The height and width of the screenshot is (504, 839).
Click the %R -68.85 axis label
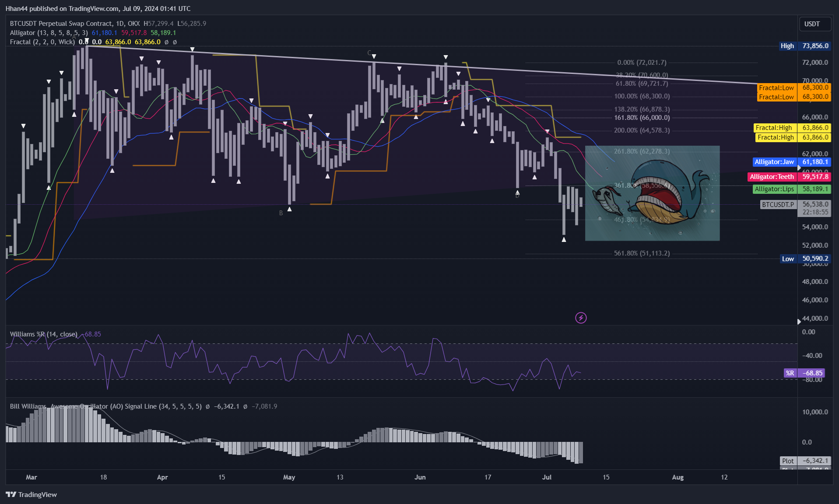[804, 373]
